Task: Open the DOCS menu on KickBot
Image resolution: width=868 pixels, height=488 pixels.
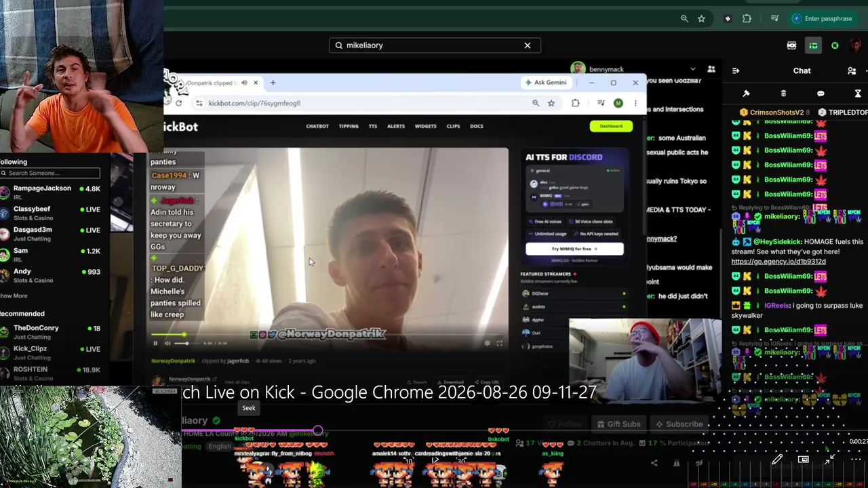Action: point(477,126)
